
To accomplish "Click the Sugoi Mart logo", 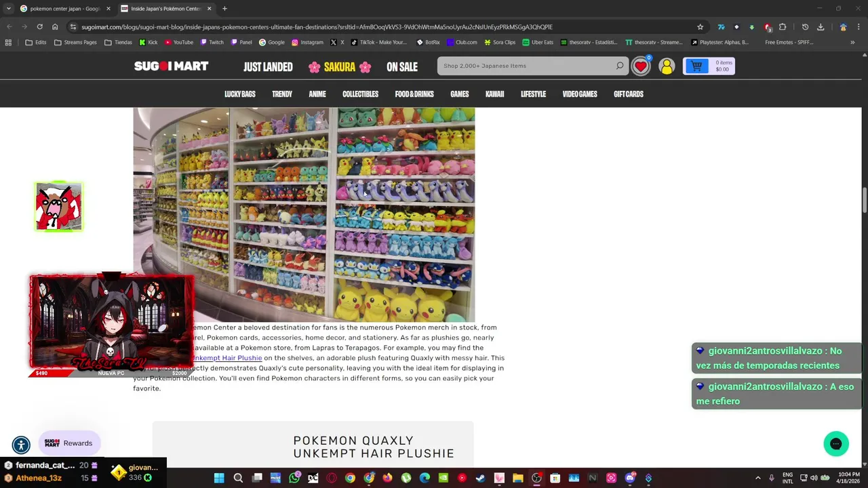I will [x=171, y=66].
